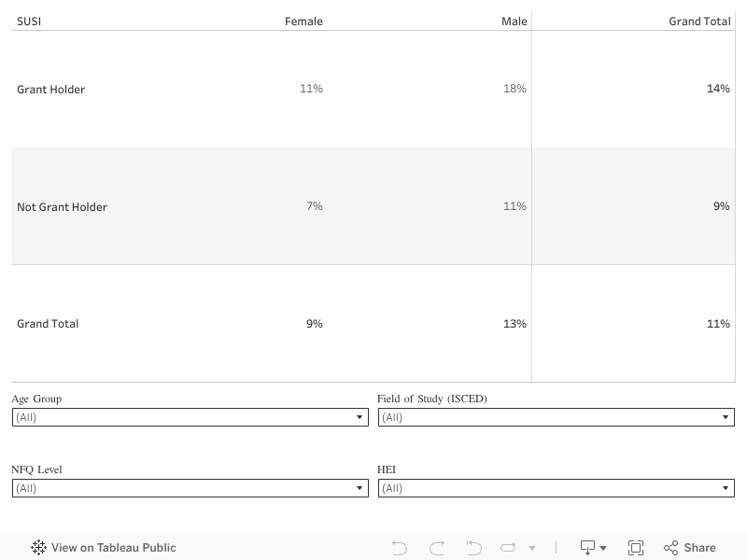Click the Share network icon
747x560 pixels.
pyautogui.click(x=670, y=548)
